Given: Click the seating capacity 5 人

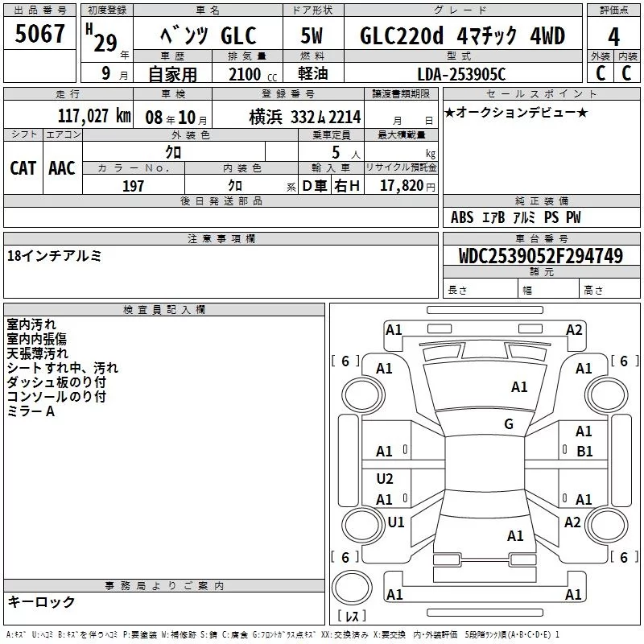Looking at the screenshot, I should pyautogui.click(x=346, y=153).
